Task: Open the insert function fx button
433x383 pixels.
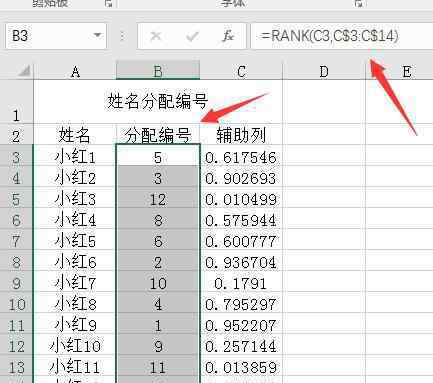Action: 228,36
